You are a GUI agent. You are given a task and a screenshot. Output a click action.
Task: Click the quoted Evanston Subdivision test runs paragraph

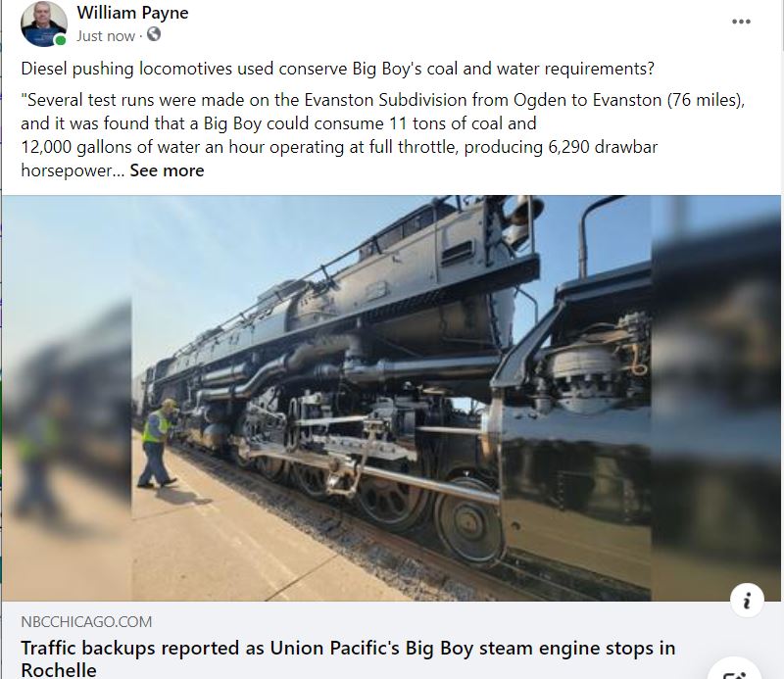(383, 135)
